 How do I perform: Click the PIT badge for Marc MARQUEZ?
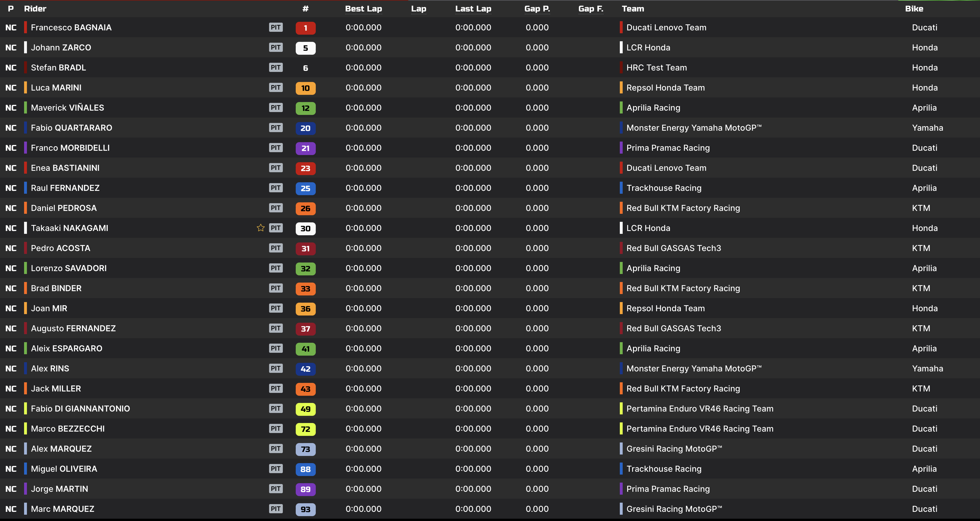(275, 509)
